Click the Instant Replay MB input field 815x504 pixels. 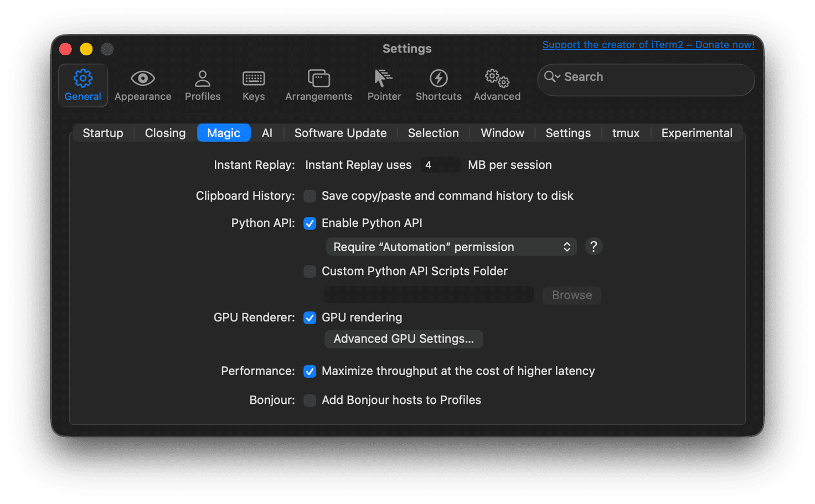point(440,164)
